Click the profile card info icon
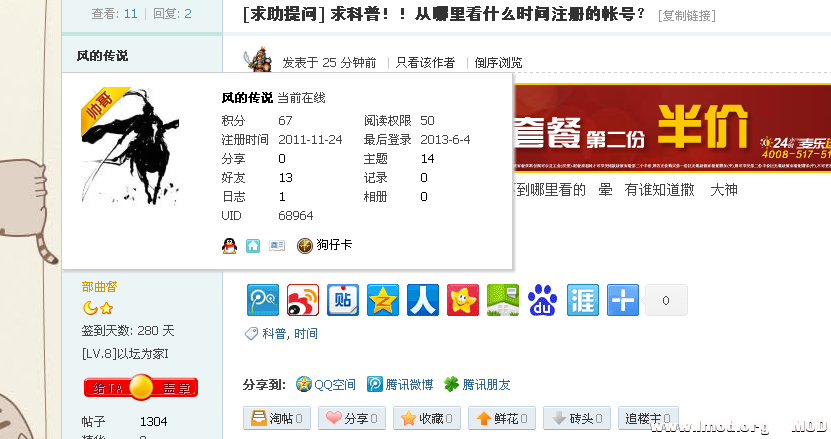 coord(277,245)
